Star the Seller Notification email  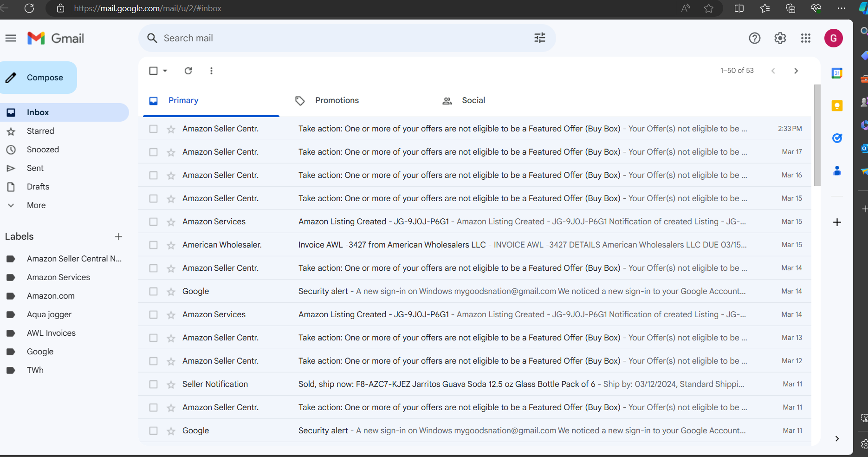click(x=171, y=384)
